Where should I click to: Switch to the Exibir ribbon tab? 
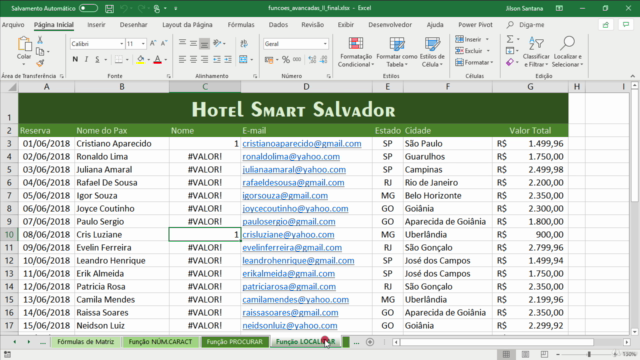point(345,25)
